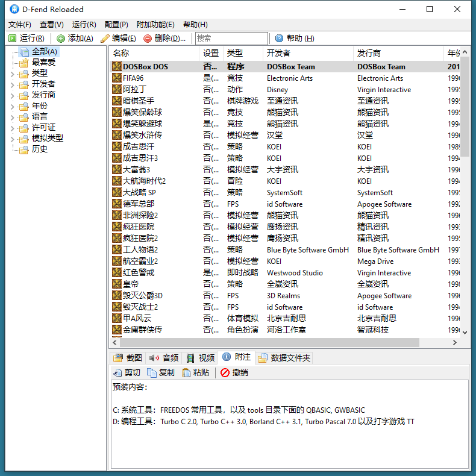Viewport: 476px width, 476px height.
Task: Select 最喜爱 in the sidebar tree
Action: coord(43,63)
